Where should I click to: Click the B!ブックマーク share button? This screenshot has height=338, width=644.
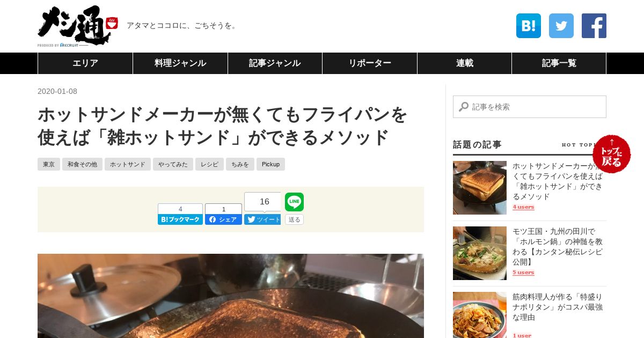click(180, 219)
